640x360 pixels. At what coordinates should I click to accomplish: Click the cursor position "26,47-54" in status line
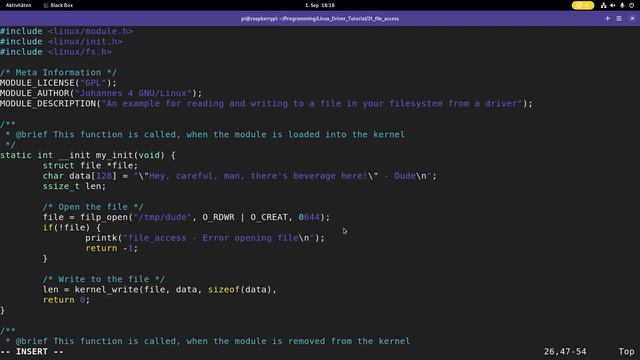[565, 351]
